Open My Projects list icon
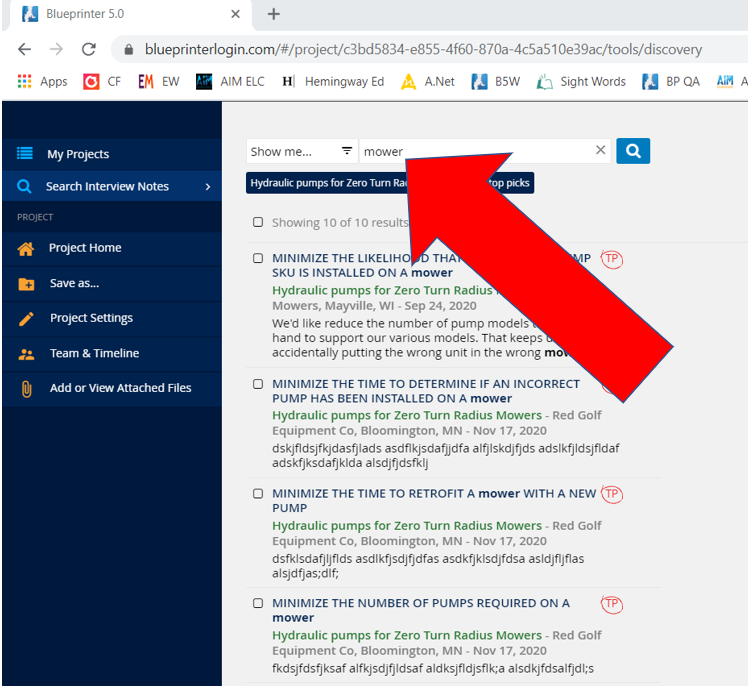Viewport: 748px width, 686px height. tap(25, 154)
